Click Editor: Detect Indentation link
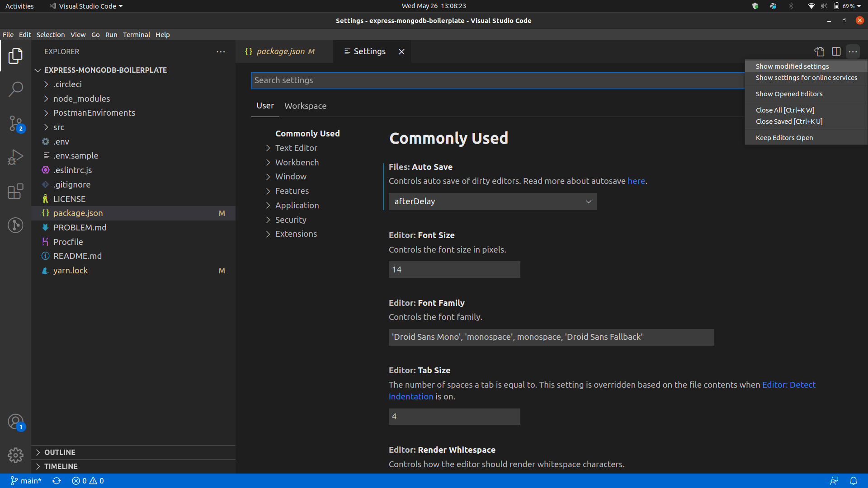Image resolution: width=868 pixels, height=488 pixels. coord(788,385)
